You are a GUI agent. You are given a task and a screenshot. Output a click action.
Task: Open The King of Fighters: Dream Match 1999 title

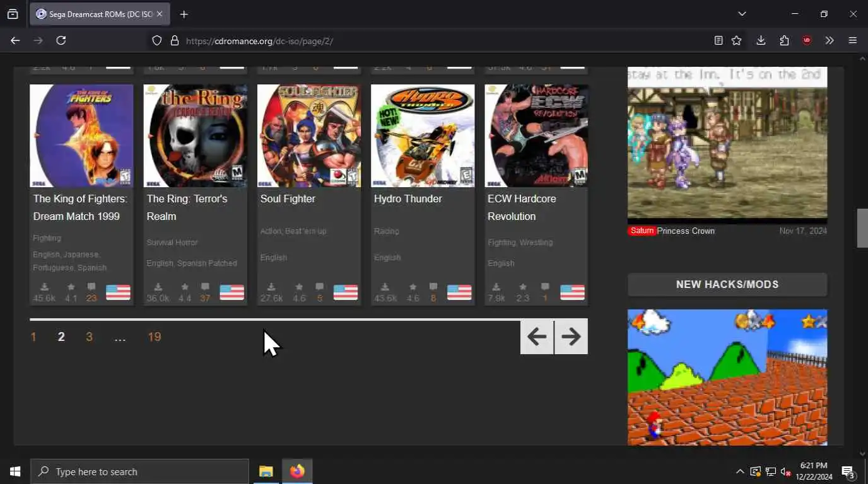click(80, 207)
